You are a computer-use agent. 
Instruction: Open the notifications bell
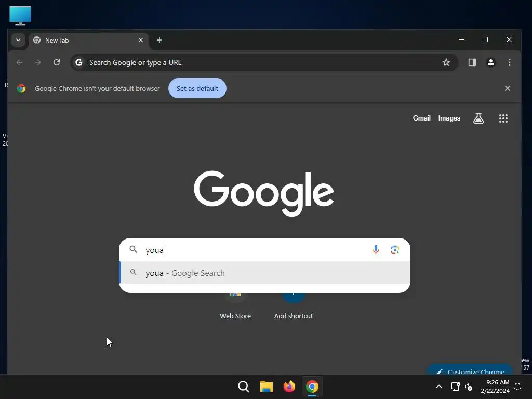tap(518, 387)
